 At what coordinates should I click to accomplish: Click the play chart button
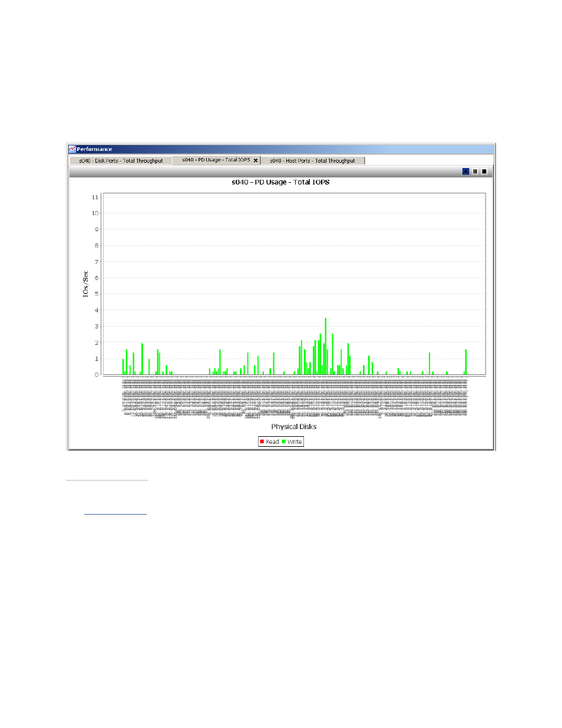tap(465, 172)
